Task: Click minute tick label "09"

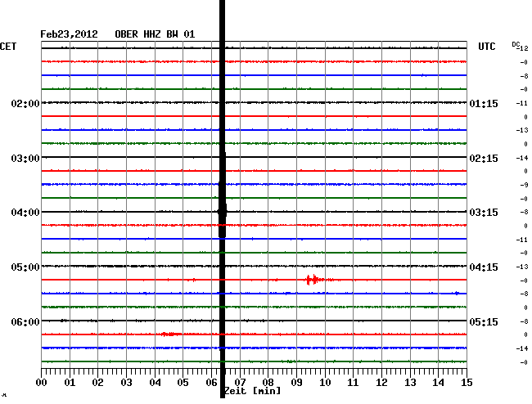Action: click(296, 383)
